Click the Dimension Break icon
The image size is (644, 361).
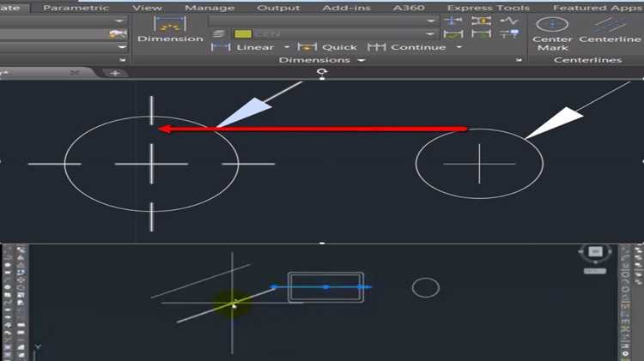coord(453,20)
